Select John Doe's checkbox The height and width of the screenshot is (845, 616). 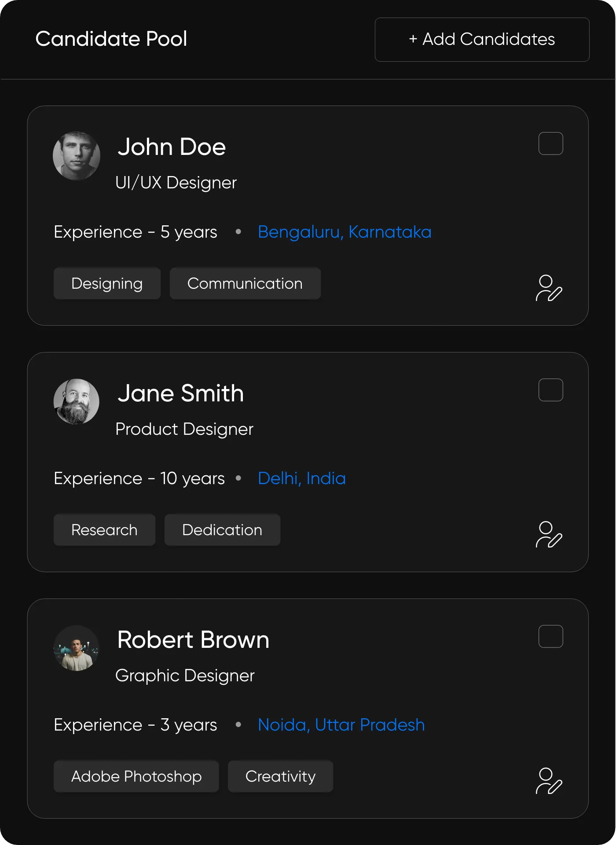click(550, 143)
